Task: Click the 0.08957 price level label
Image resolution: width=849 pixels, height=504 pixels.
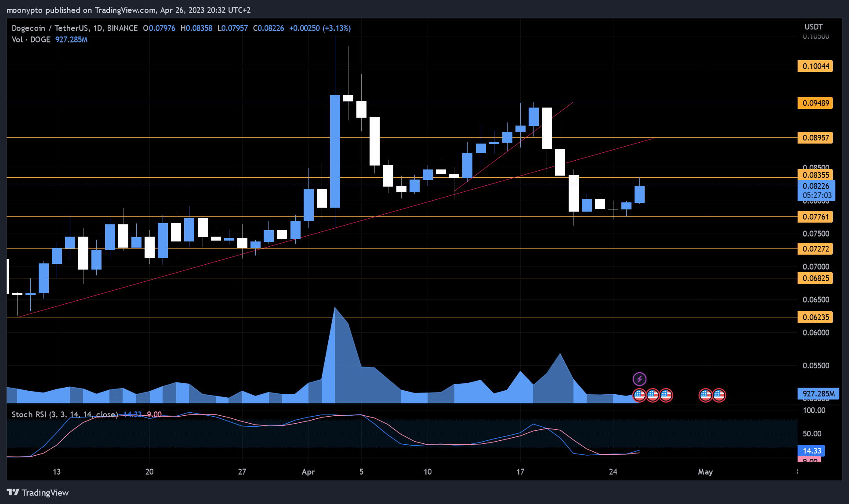Action: click(x=815, y=138)
